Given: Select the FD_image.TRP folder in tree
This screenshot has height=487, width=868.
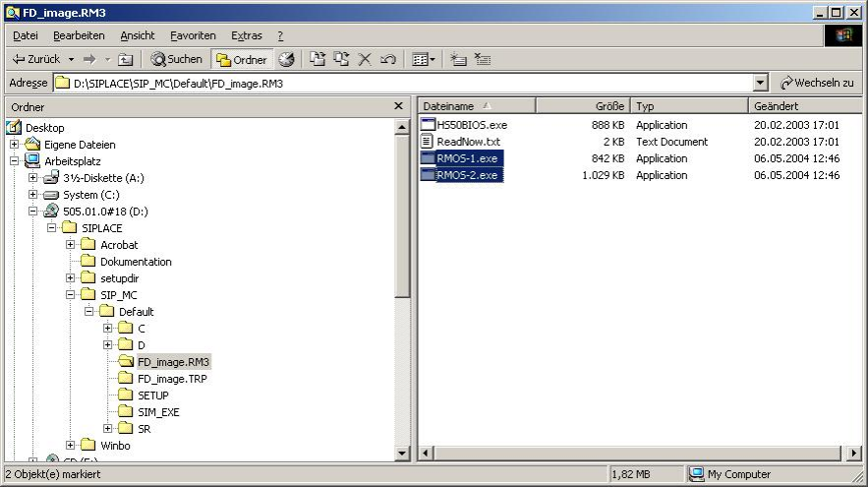Looking at the screenshot, I should click(x=171, y=379).
